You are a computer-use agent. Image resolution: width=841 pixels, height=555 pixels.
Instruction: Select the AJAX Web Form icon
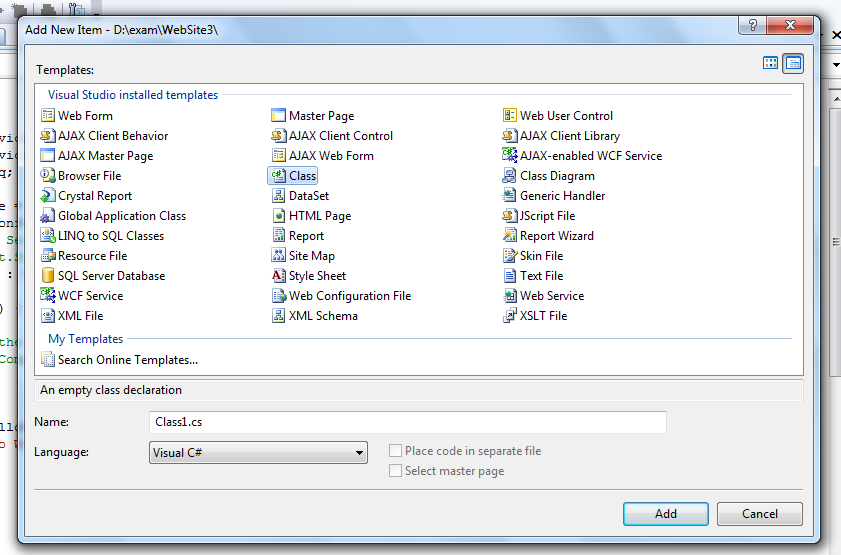click(278, 156)
